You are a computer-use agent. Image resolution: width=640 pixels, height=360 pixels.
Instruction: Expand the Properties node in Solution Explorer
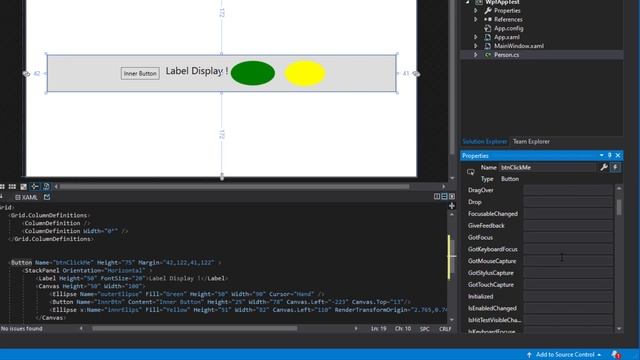click(x=476, y=11)
